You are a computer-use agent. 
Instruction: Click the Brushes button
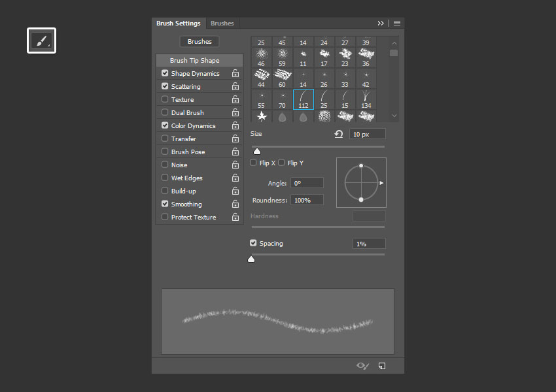pyautogui.click(x=200, y=42)
